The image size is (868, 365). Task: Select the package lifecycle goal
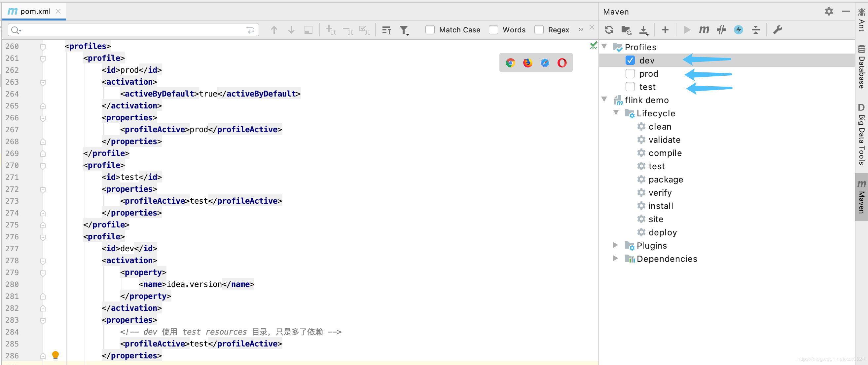[666, 180]
